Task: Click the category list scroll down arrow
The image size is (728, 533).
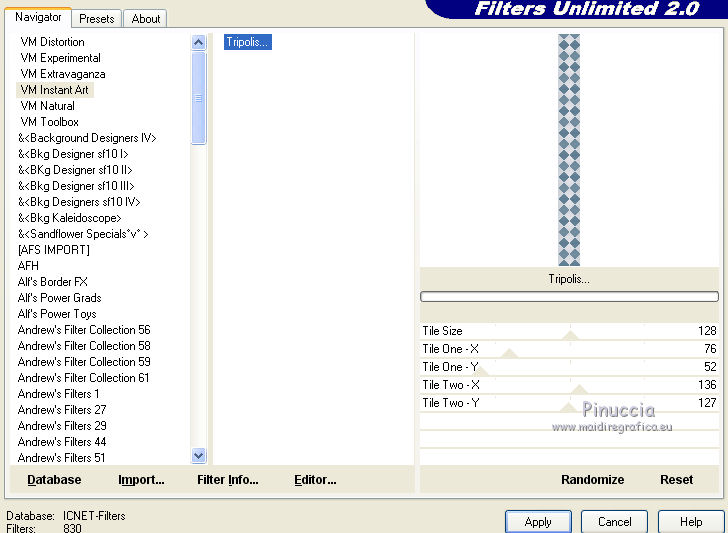Action: [x=198, y=455]
